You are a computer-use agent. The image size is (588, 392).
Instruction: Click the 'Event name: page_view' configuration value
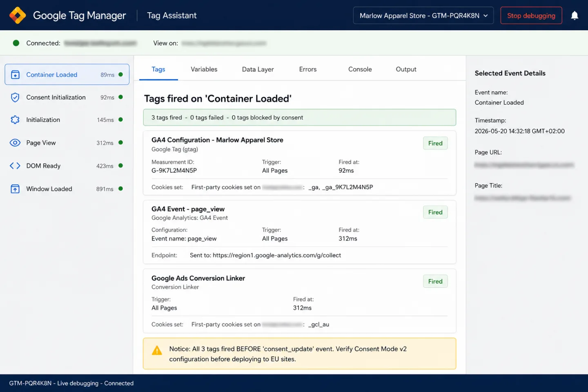[184, 238]
